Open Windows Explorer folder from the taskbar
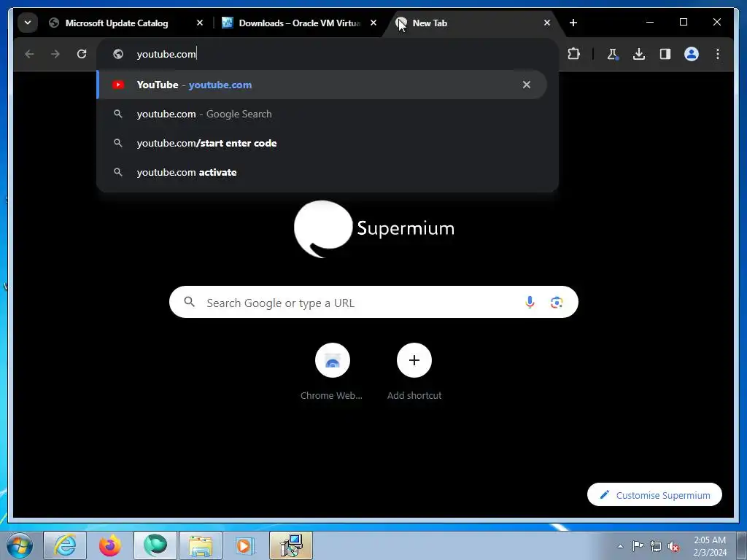This screenshot has height=560, width=747. click(201, 545)
